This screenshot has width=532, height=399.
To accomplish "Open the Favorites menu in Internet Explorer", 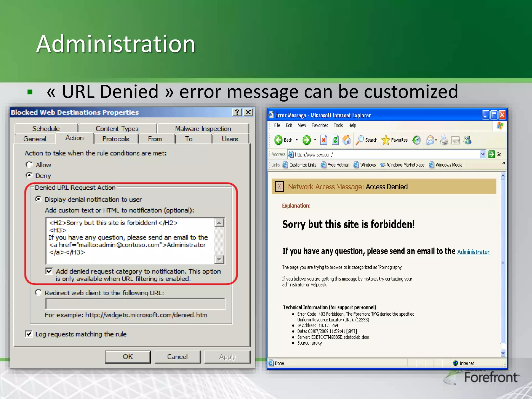I will click(x=320, y=125).
